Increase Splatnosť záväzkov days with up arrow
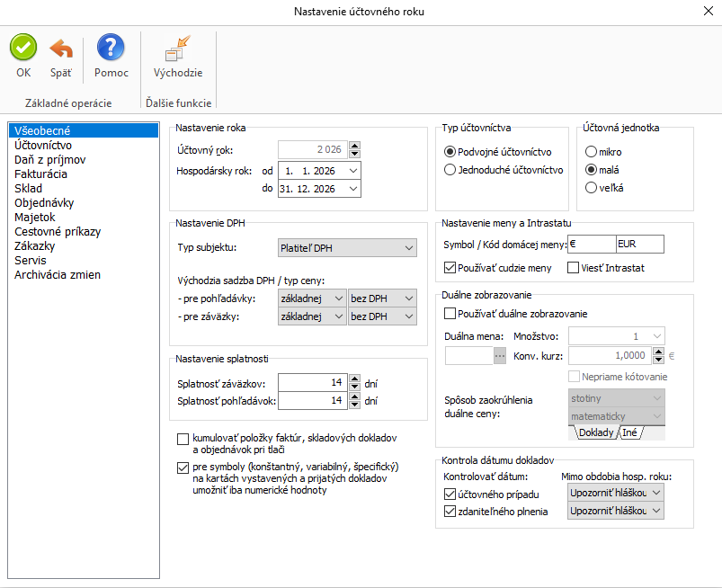Screen dimensions: 722x588 354,379
